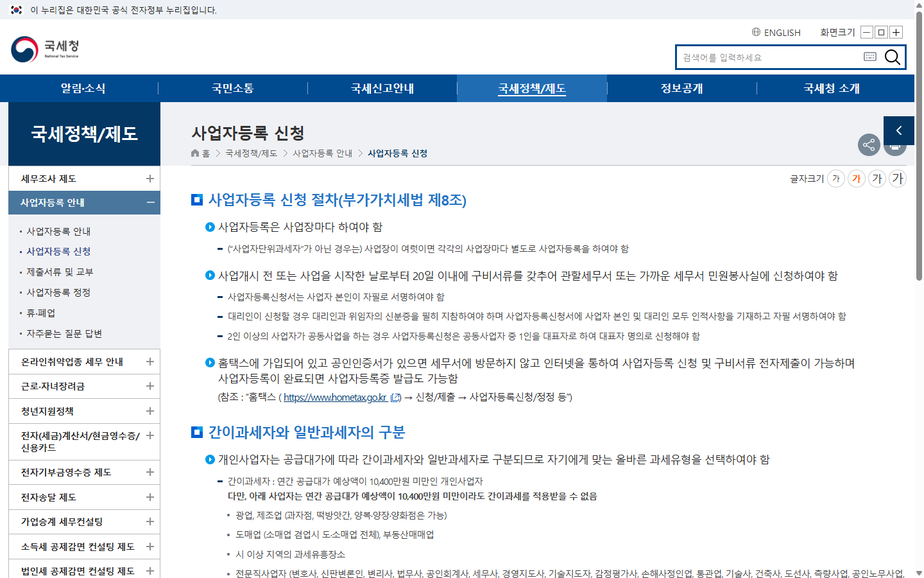Viewport: 924px width, 578px height.
Task: Open the 정보공개 main menu
Action: pos(682,89)
